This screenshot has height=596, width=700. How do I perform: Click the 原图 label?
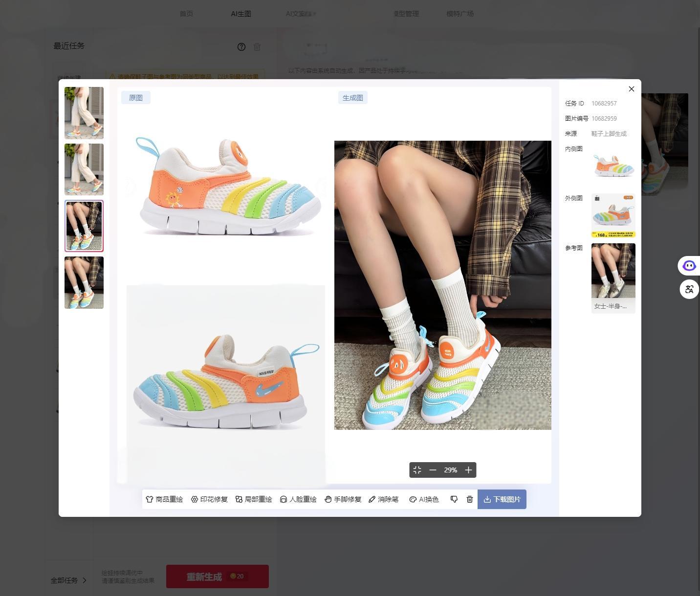tap(136, 98)
